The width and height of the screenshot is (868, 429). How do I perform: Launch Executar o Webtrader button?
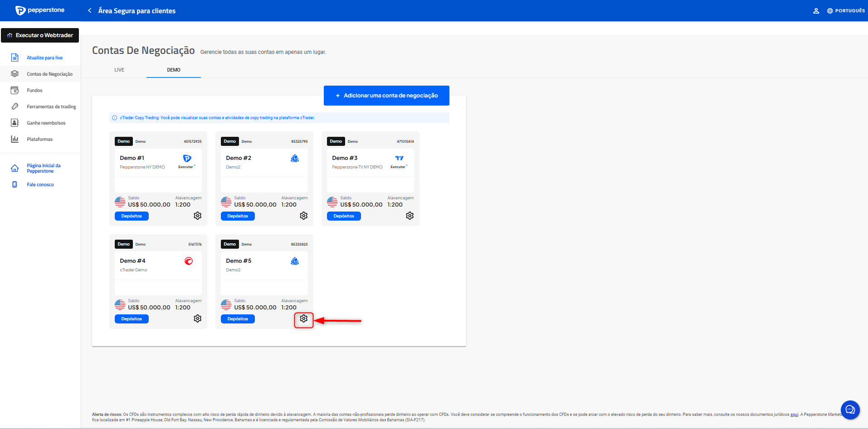point(40,35)
